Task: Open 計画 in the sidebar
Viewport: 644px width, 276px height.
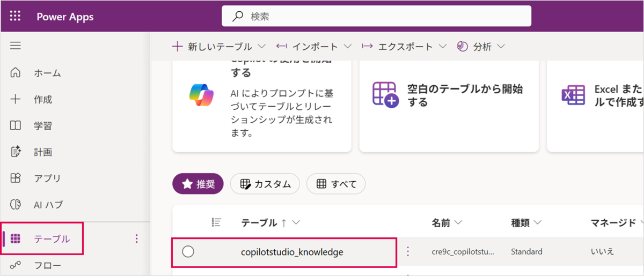Action: (43, 152)
